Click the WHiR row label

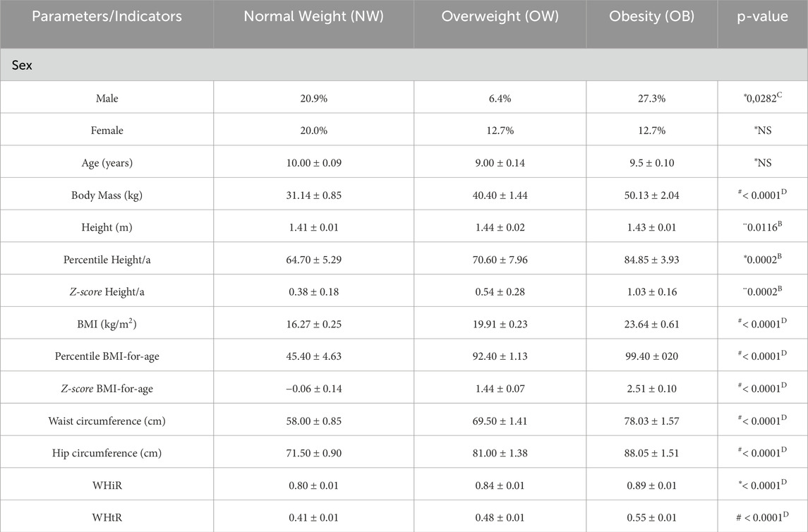coord(107,485)
